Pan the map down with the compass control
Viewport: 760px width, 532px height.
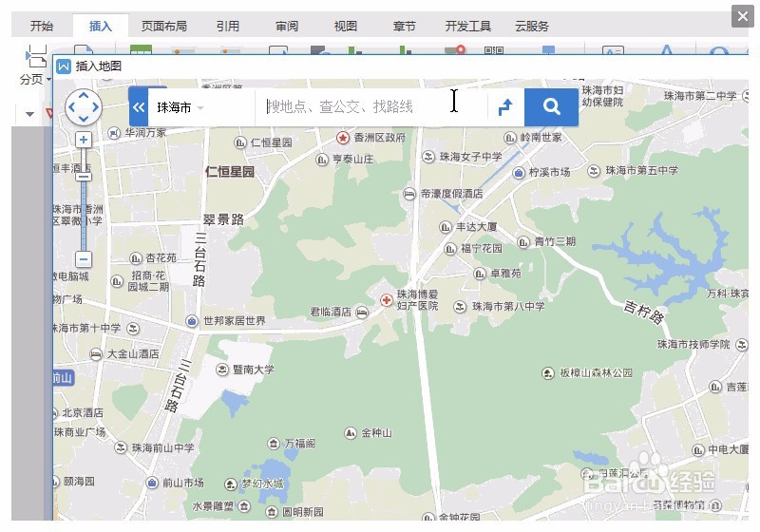pyautogui.click(x=84, y=119)
